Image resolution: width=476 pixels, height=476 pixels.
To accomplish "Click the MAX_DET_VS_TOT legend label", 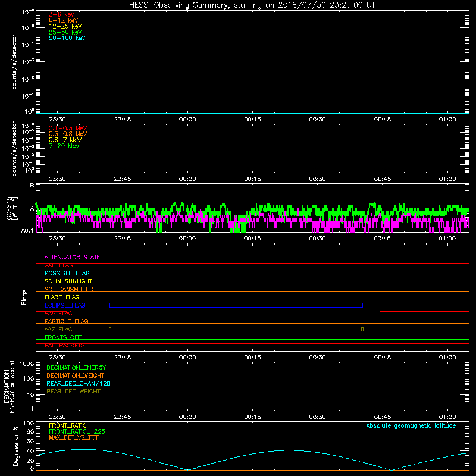I will click(x=74, y=437).
